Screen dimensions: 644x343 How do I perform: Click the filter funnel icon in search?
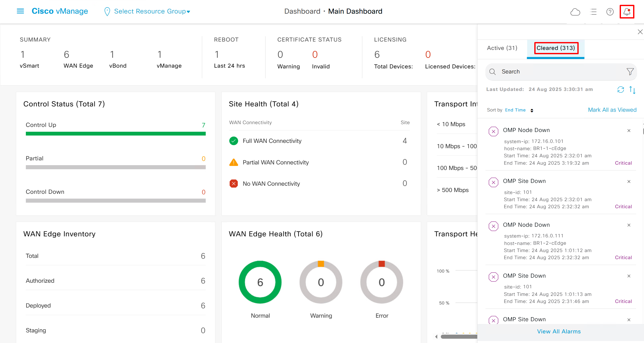click(x=630, y=72)
